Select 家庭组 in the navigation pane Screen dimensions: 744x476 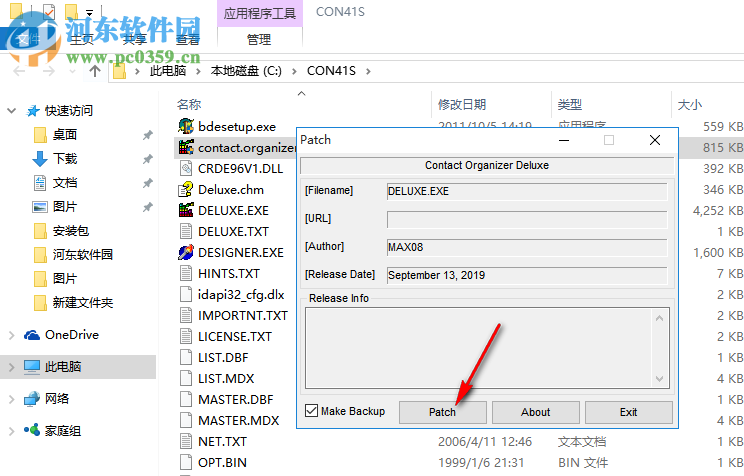coord(63,431)
